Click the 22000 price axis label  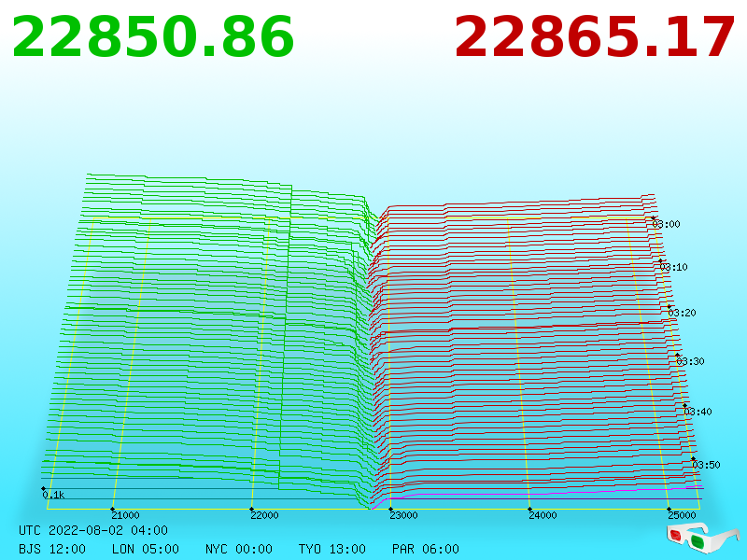pyautogui.click(x=265, y=515)
